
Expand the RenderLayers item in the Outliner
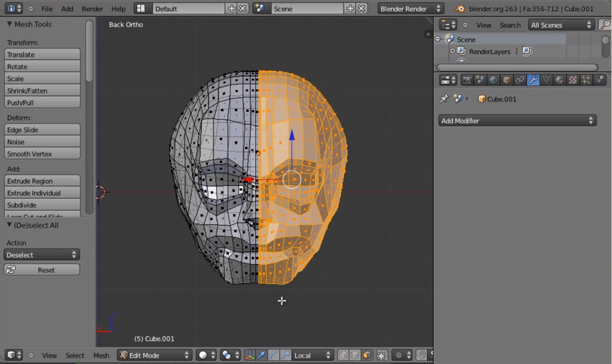click(452, 51)
